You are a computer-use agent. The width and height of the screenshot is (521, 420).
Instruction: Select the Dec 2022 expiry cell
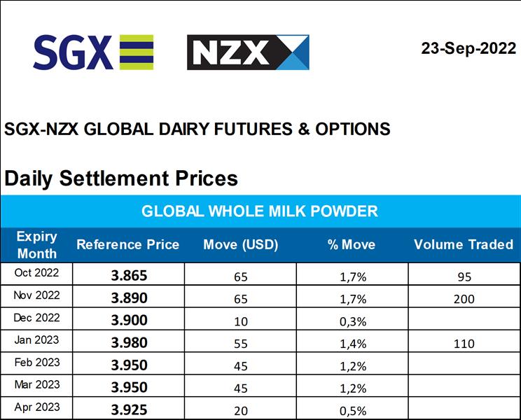pyautogui.click(x=36, y=318)
